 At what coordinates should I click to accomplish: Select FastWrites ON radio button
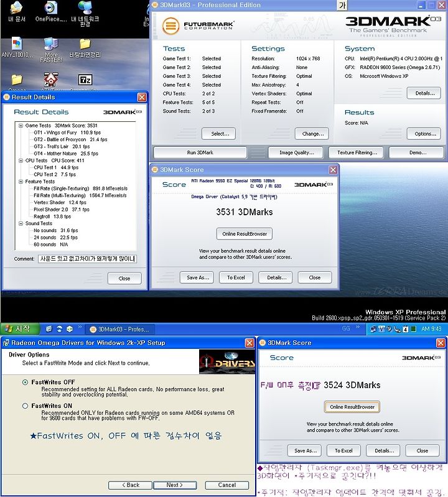coord(25,406)
